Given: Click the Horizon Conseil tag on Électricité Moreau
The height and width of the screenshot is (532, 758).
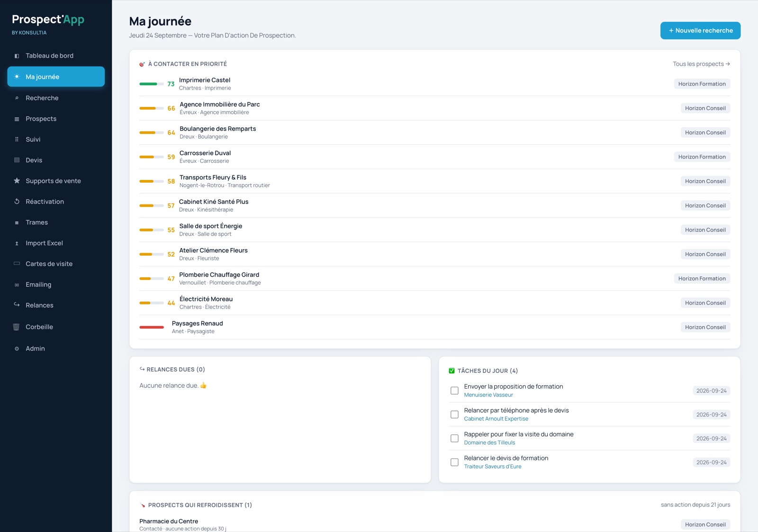Looking at the screenshot, I should [x=705, y=303].
